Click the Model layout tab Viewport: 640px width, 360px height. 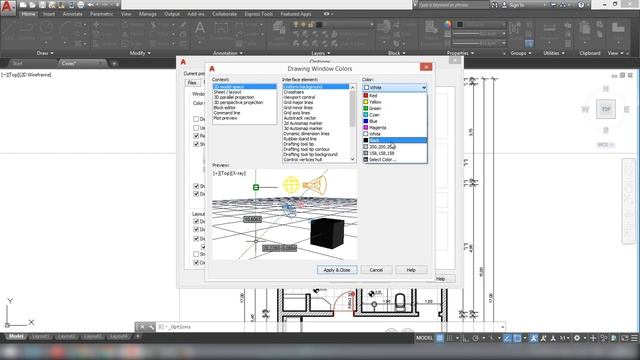pos(16,336)
